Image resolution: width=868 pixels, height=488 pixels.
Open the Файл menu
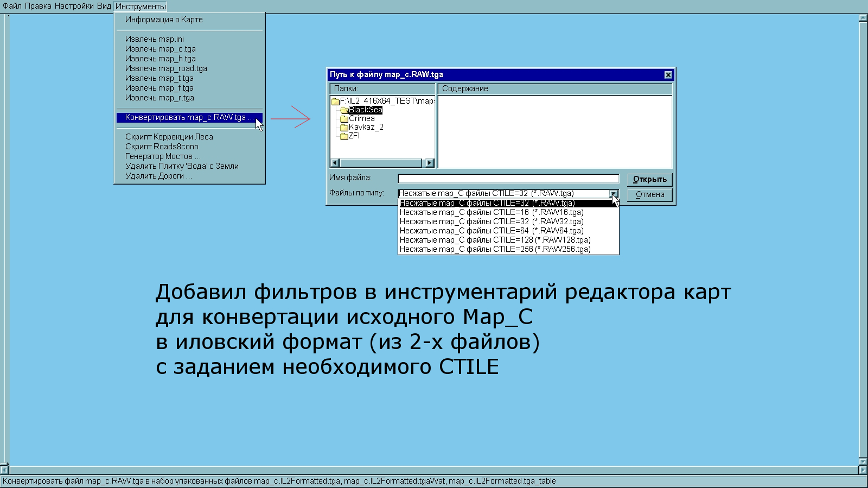tap(12, 6)
